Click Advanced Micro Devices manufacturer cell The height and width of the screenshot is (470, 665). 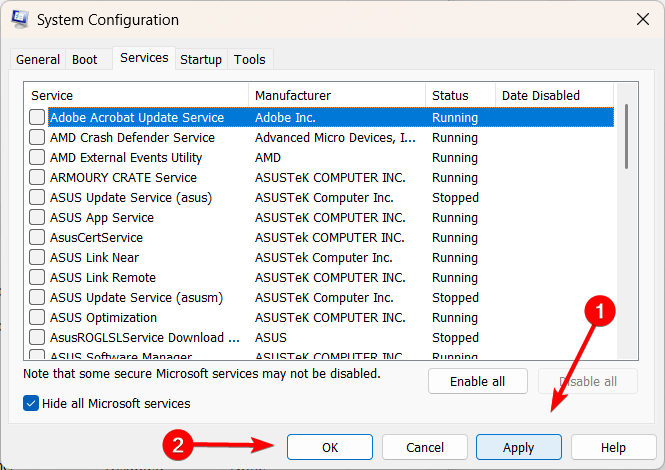pyautogui.click(x=335, y=137)
